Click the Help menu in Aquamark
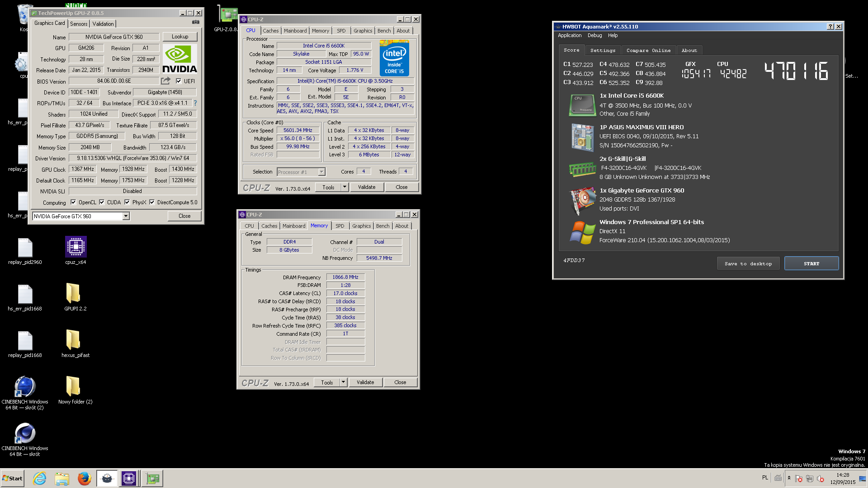This screenshot has width=868, height=488. 613,35
